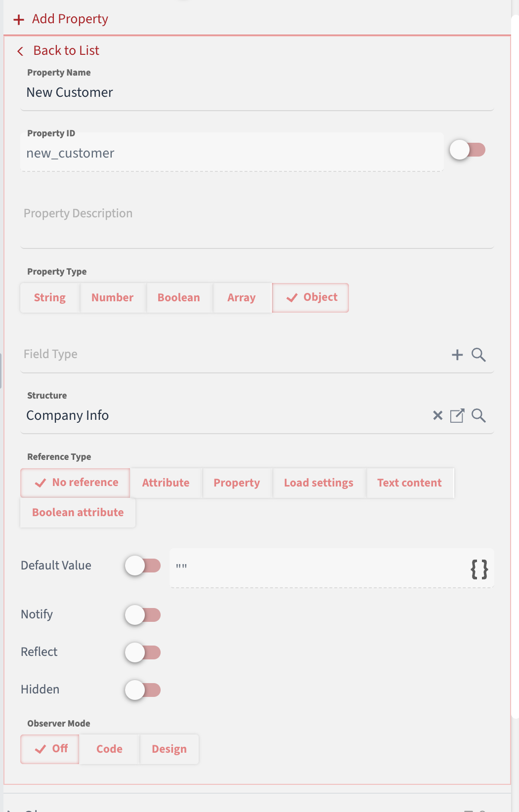Switch Observer Mode to Design
The width and height of the screenshot is (519, 812).
[x=169, y=749]
